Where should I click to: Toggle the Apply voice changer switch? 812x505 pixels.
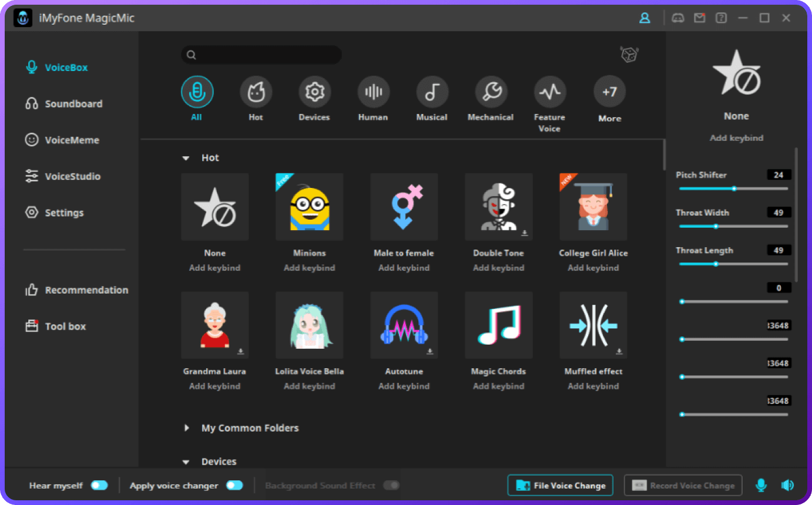[x=234, y=485]
